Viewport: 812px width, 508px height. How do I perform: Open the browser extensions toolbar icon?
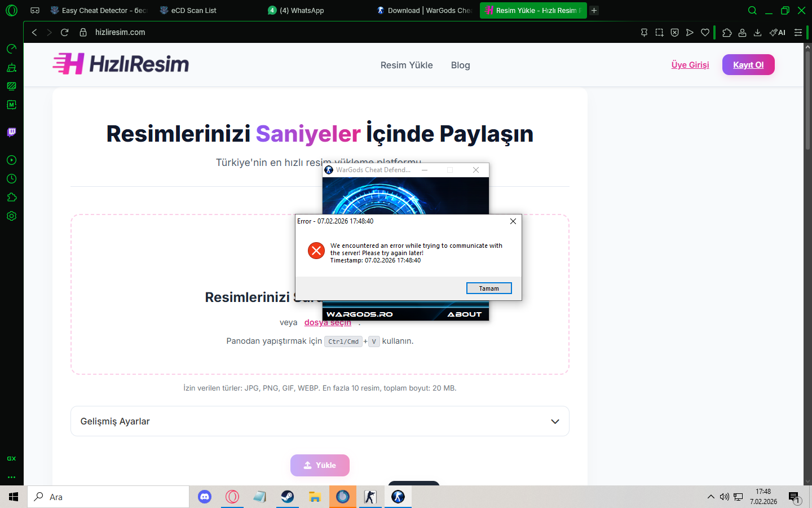(727, 33)
